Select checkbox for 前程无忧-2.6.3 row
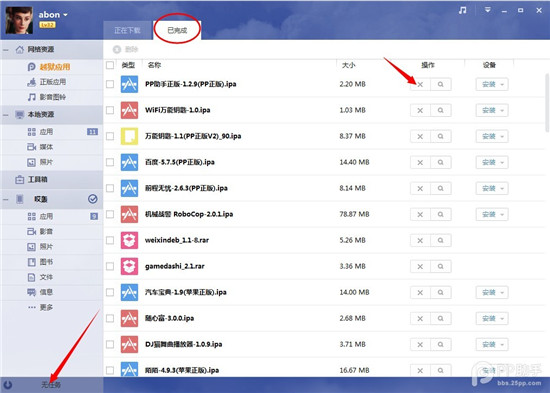 pyautogui.click(x=110, y=188)
